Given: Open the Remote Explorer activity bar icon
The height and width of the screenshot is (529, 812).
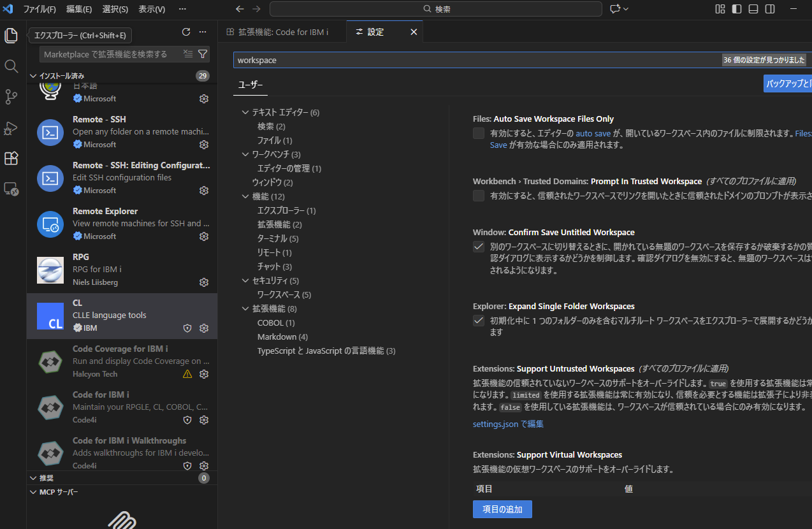Looking at the screenshot, I should pos(11,189).
